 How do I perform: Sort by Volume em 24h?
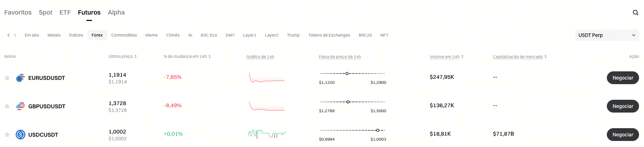click(x=462, y=57)
